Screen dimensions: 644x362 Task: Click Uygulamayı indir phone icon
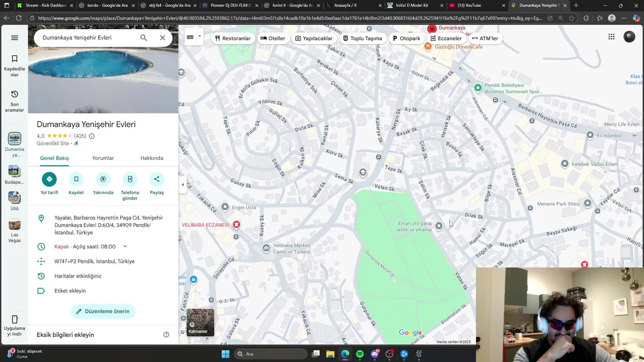pyautogui.click(x=15, y=319)
